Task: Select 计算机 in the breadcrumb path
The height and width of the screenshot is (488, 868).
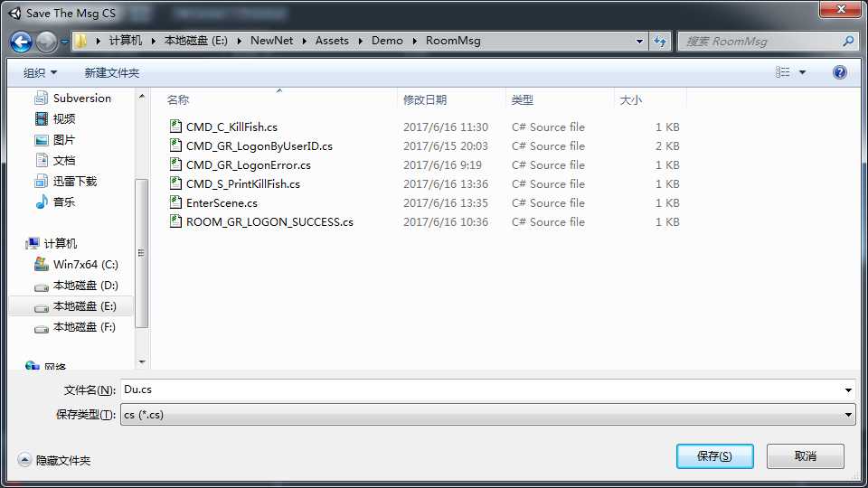Action: click(x=125, y=41)
